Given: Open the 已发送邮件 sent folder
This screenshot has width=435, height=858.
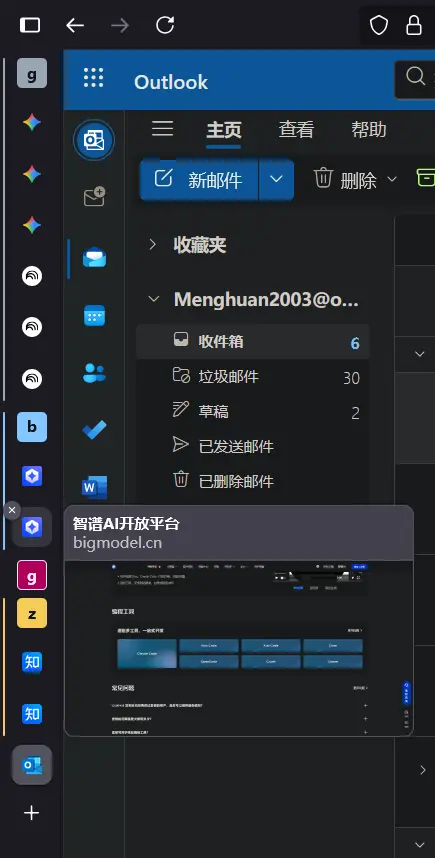Looking at the screenshot, I should (x=253, y=447).
